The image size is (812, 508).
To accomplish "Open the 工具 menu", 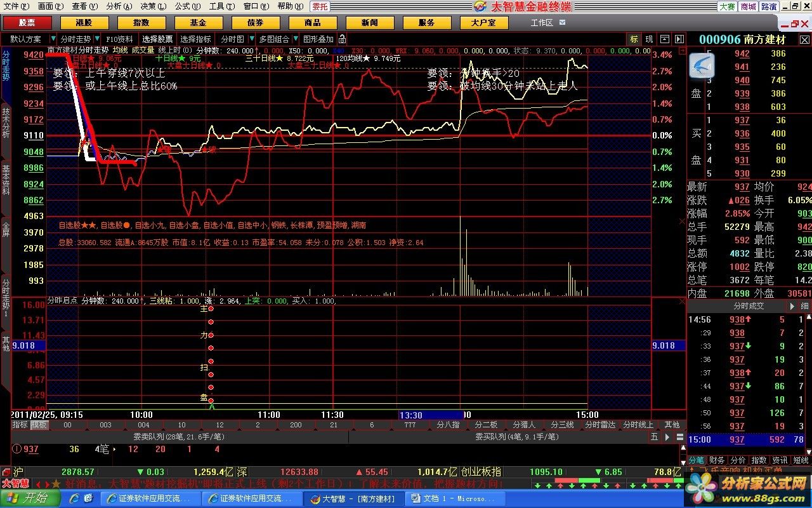I will (221, 6).
